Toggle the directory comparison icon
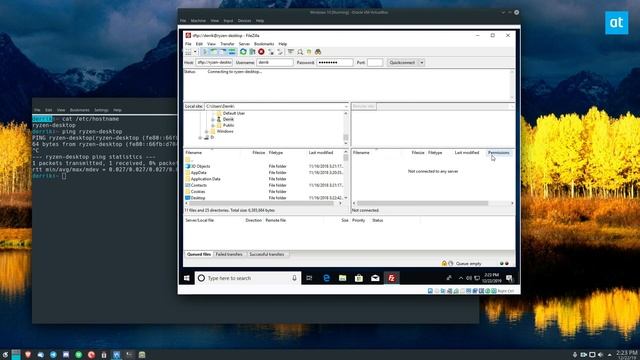The image size is (640, 360). (300, 52)
